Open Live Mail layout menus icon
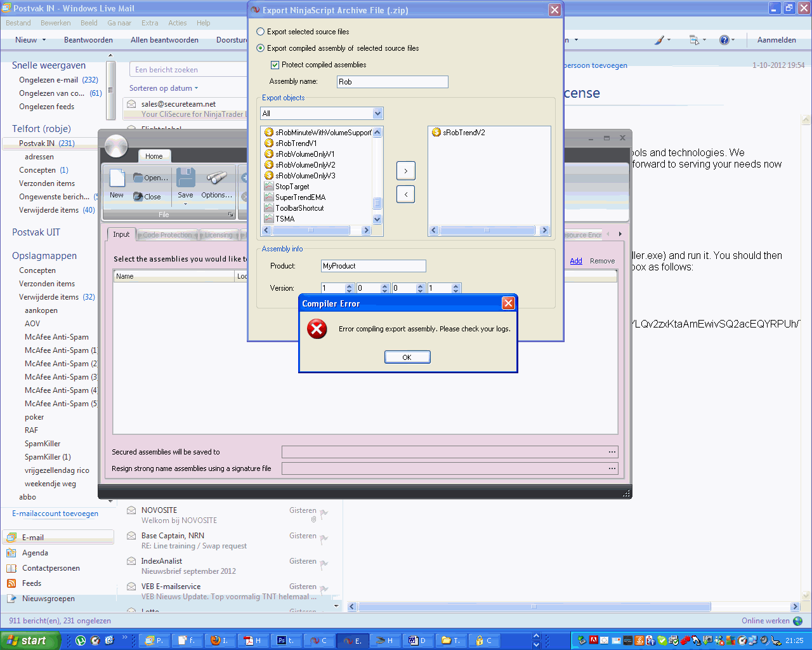 coord(694,40)
